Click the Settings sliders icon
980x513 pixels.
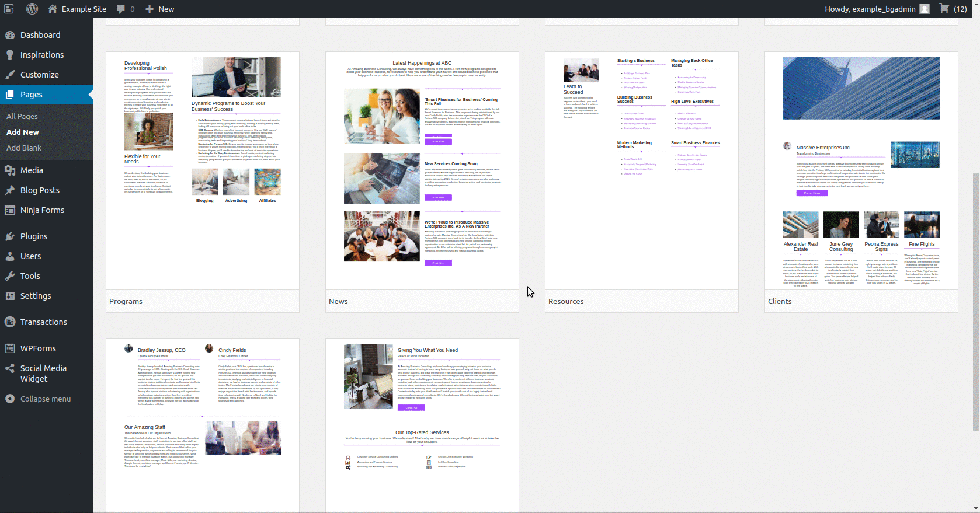(10, 296)
